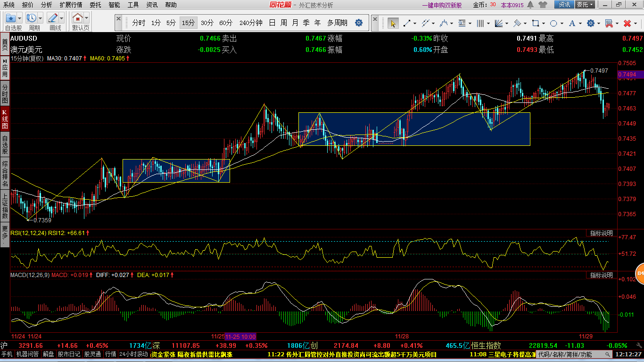
Task: Click the 一键申购双新股 link
Action: tap(442, 5)
